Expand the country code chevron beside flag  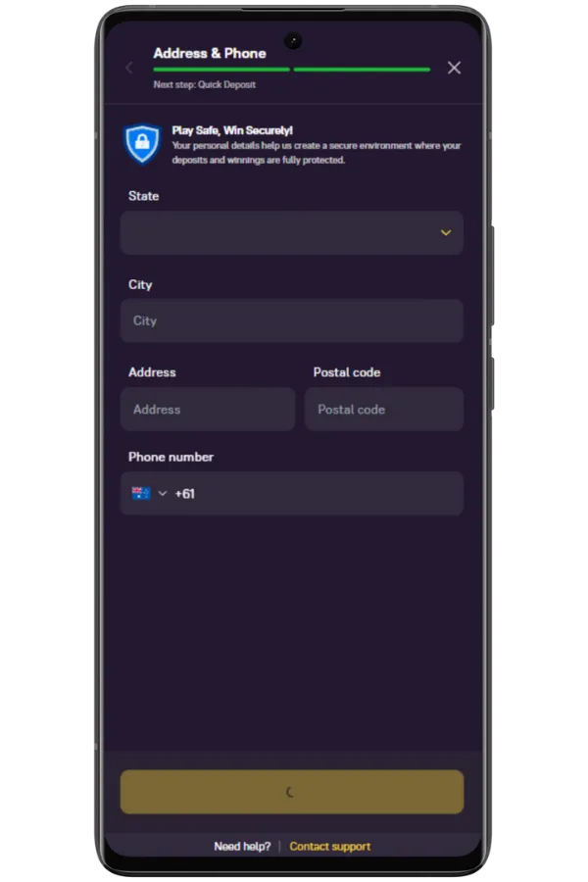163,493
